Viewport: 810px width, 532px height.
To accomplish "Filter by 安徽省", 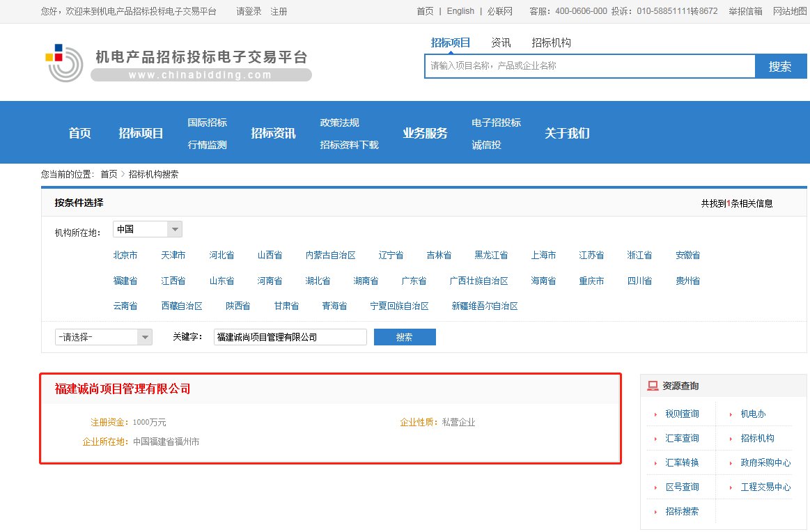I will tap(688, 255).
